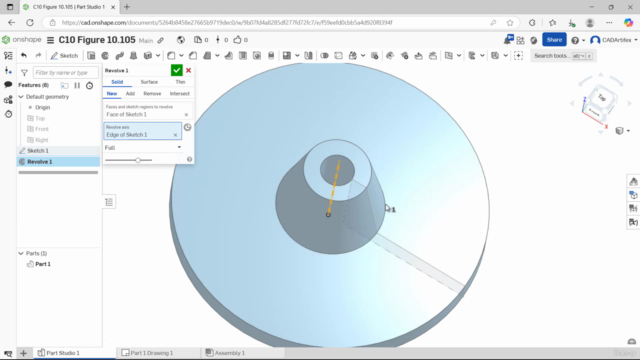Screen dimensions: 640x360
Task: Cancel Revolve 1 with the red X
Action: point(189,70)
